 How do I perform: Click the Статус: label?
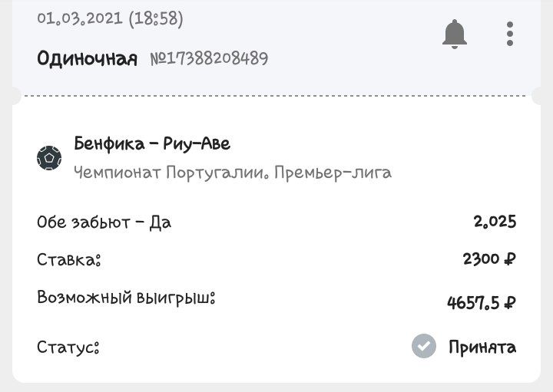click(68, 348)
